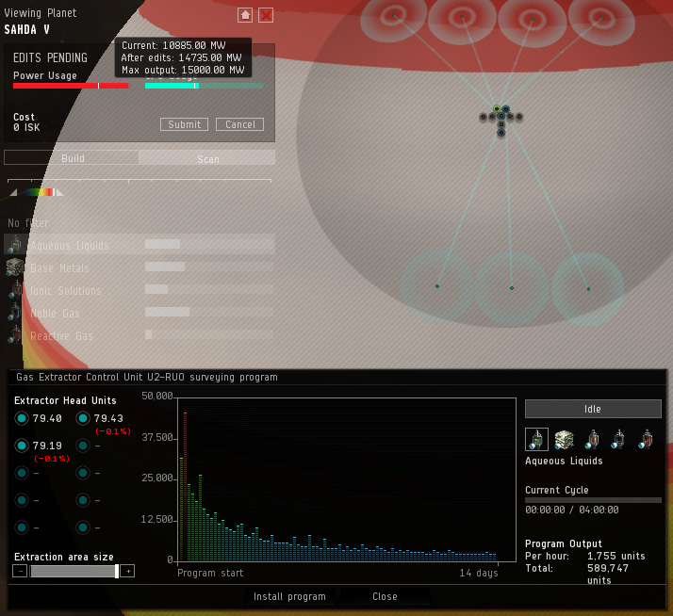The width and height of the screenshot is (673, 616).
Task: Click the Noble Gas icon in the resource list
Action: point(15,313)
